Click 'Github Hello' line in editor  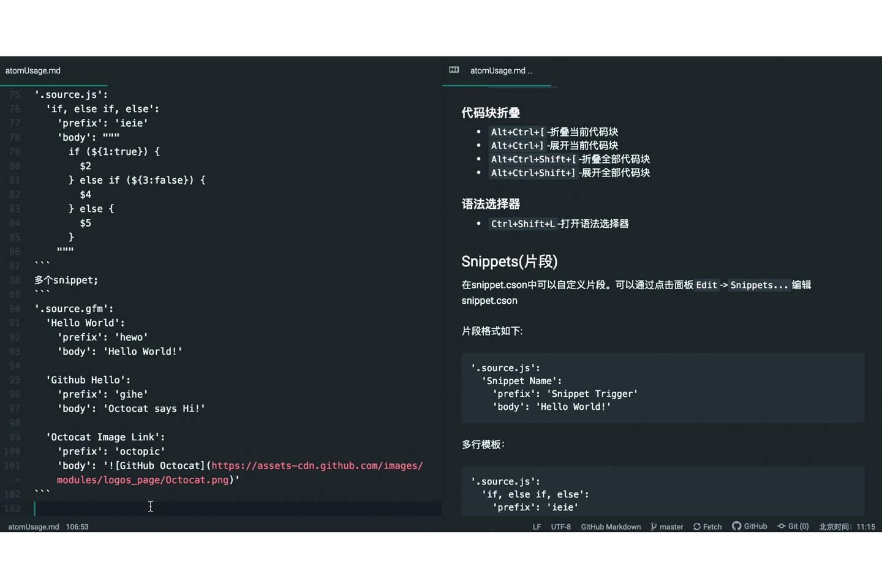pyautogui.click(x=88, y=380)
